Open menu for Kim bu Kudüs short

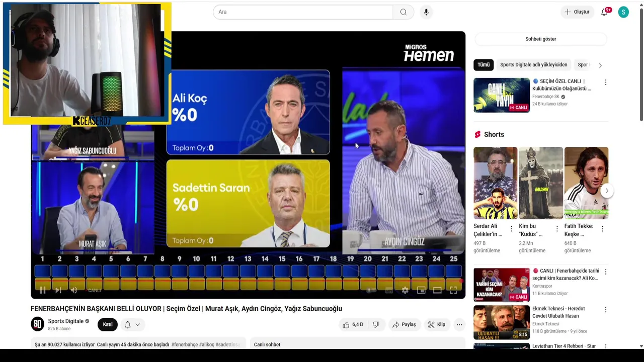point(557,229)
